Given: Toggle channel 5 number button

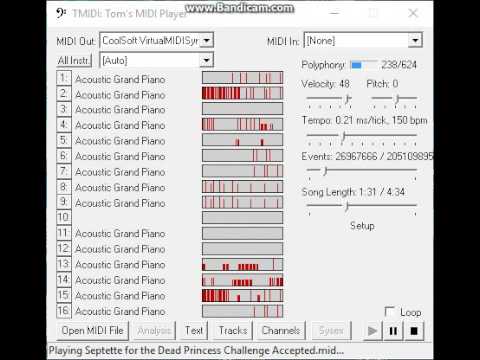Looking at the screenshot, I should click(64, 140).
